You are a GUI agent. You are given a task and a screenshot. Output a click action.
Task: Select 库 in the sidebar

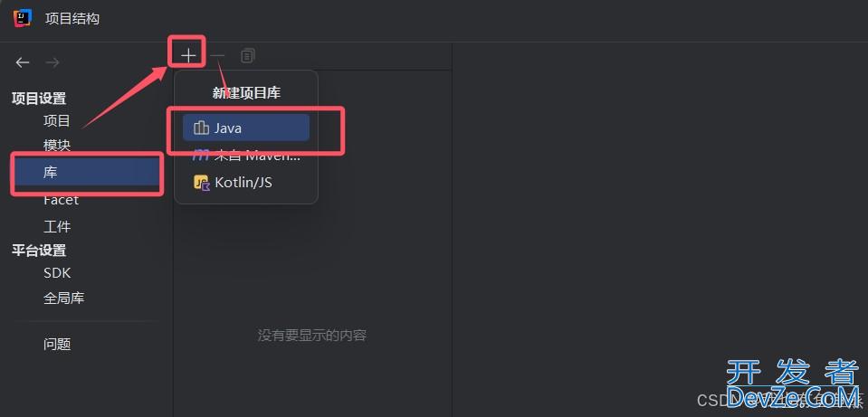tap(87, 173)
